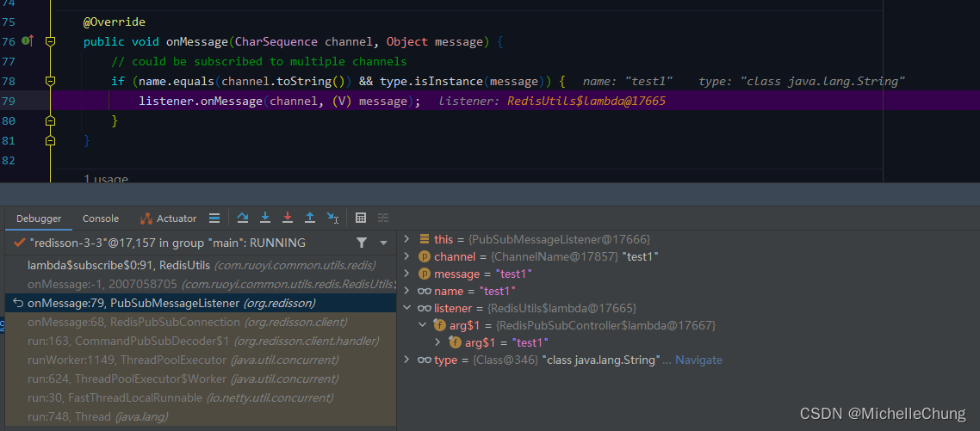Click line number 78 in the gutter

point(9,81)
